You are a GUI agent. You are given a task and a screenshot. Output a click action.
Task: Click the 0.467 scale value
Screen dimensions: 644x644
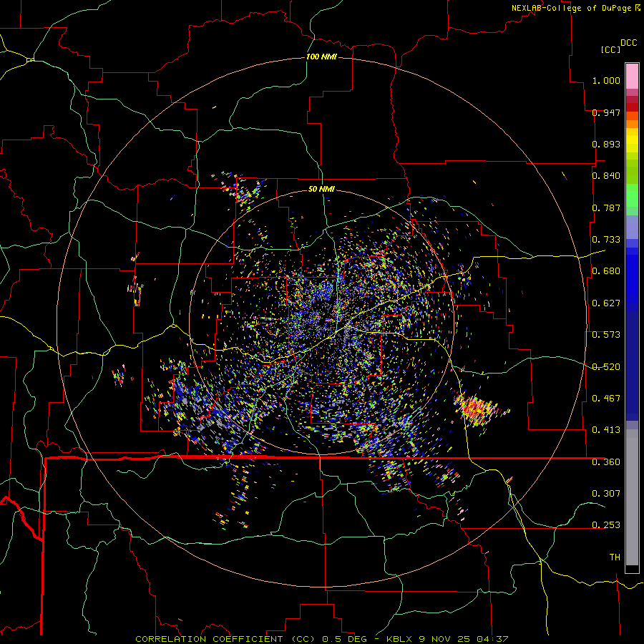tap(606, 399)
